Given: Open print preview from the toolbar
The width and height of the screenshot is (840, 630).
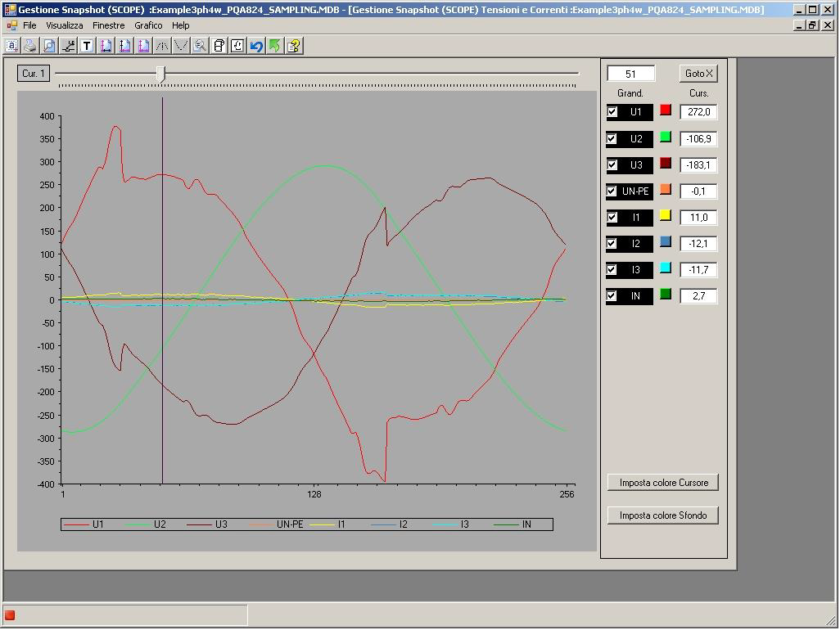Looking at the screenshot, I should point(49,46).
